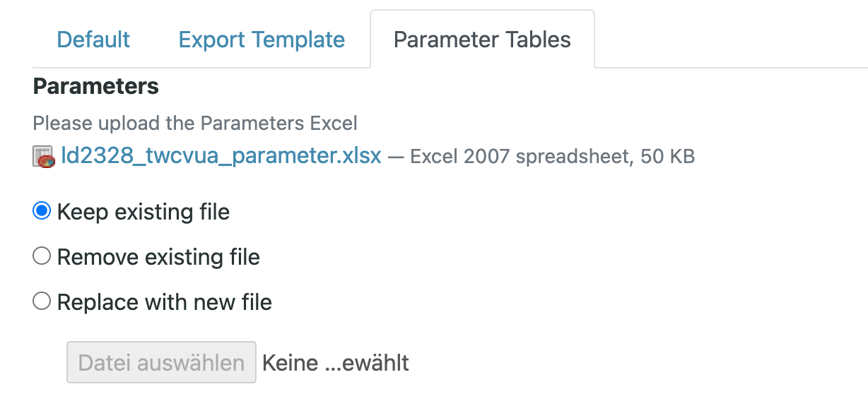Click the Excel spreadsheet file icon
Image resolution: width=868 pixels, height=401 pixels.
[44, 157]
